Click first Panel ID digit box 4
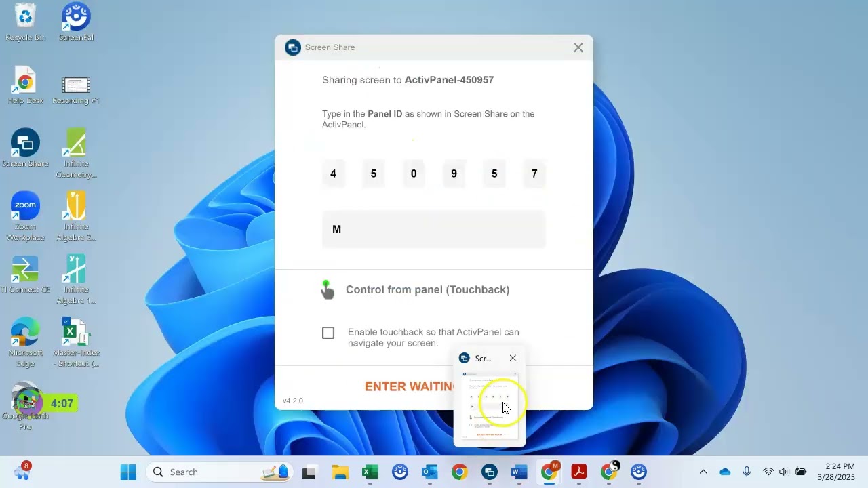This screenshot has width=868, height=488. coord(333,174)
